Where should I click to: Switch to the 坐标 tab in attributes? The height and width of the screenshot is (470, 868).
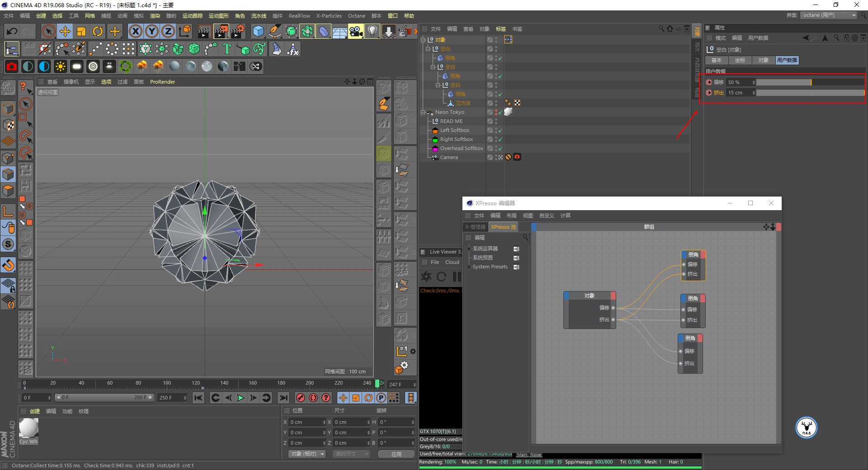740,60
